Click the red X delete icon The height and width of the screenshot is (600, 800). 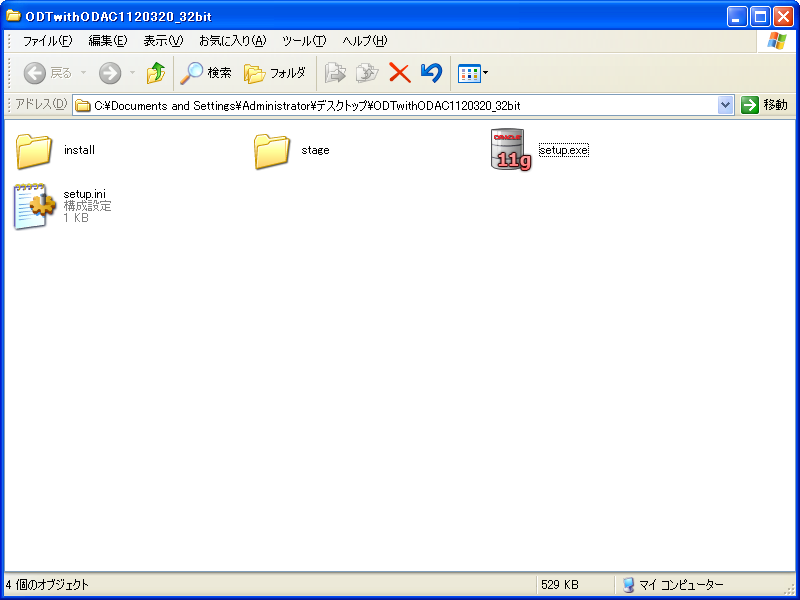point(399,73)
